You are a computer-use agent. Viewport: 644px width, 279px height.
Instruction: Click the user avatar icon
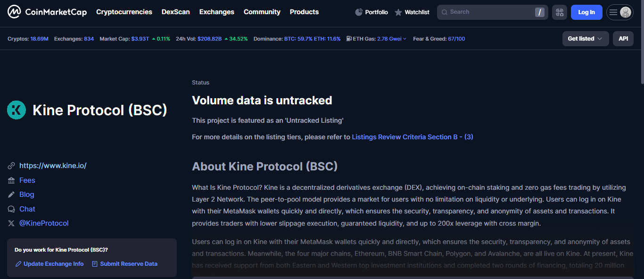[x=626, y=12]
